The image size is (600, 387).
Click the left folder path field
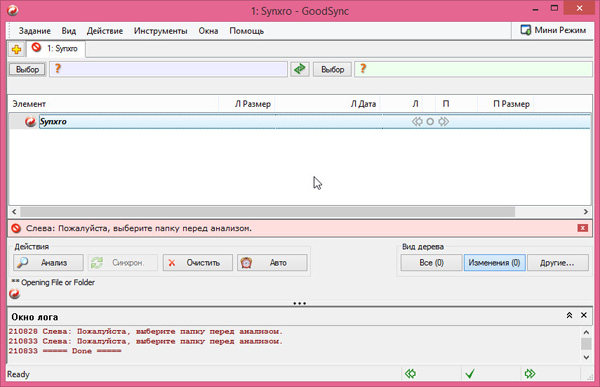(168, 69)
